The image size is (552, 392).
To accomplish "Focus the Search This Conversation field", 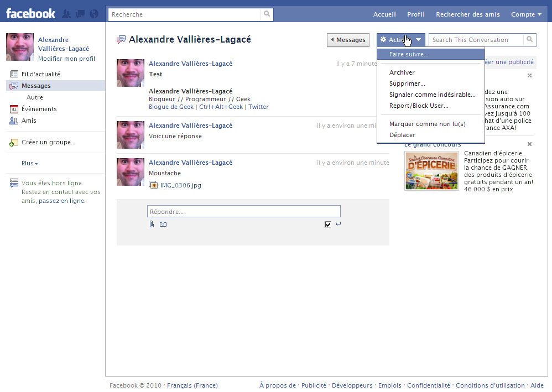I will pos(476,40).
